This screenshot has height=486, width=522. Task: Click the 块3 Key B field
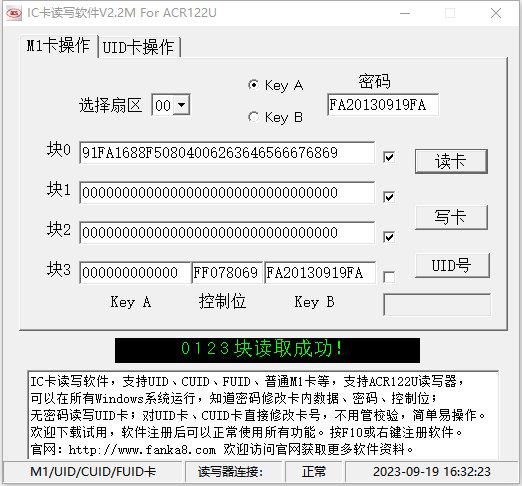pyautogui.click(x=320, y=273)
